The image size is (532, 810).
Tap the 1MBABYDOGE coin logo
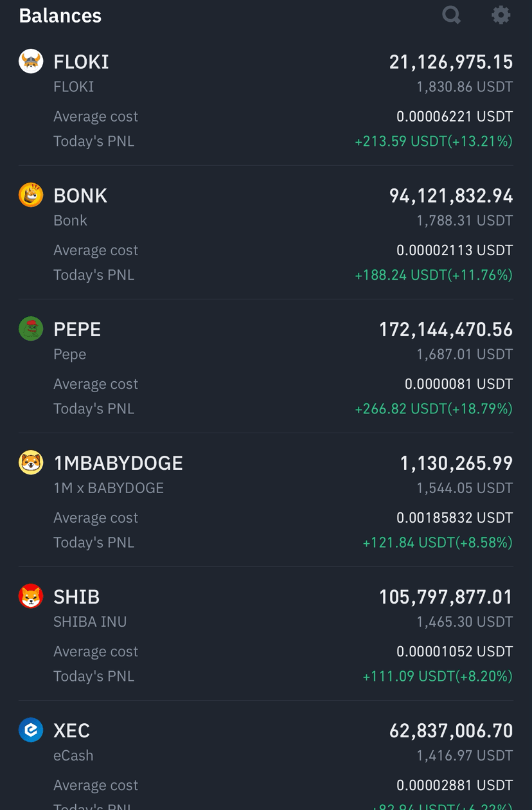point(31,462)
